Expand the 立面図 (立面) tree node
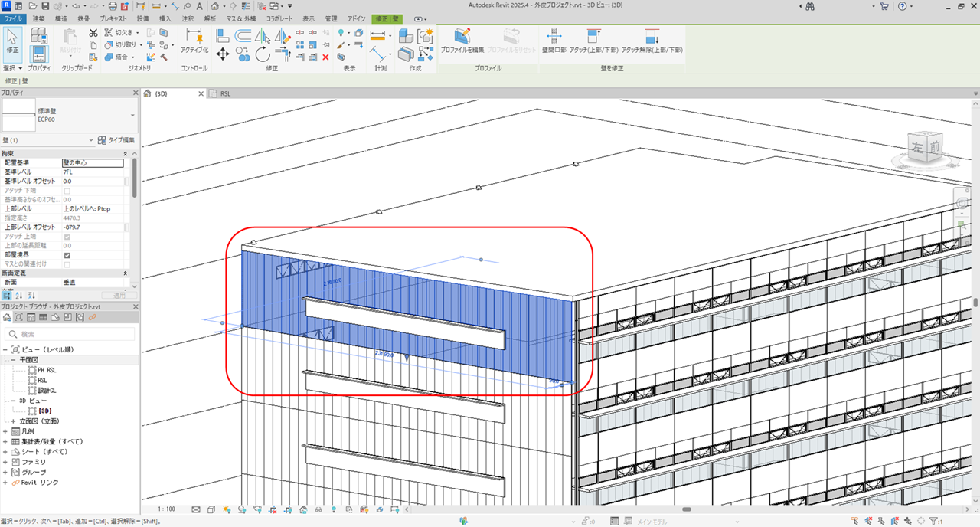The image size is (980, 527). coord(15,421)
